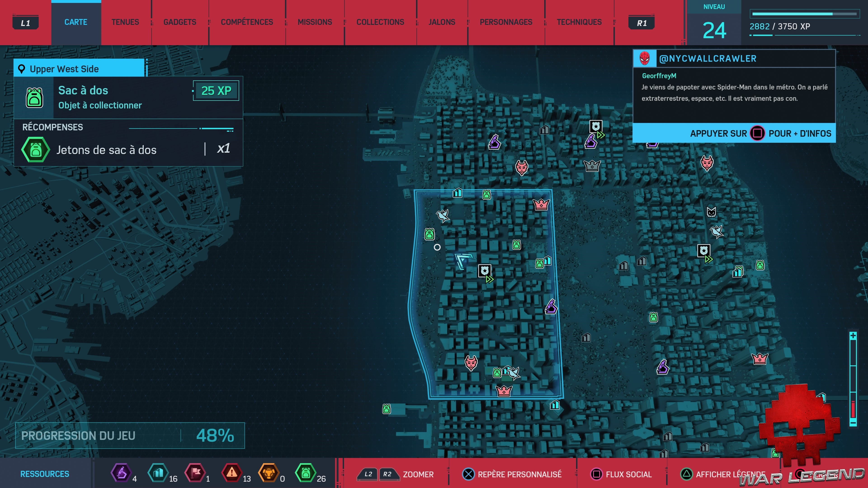Click the research tokens microscope resource icon
868x488 pixels.
point(121,473)
